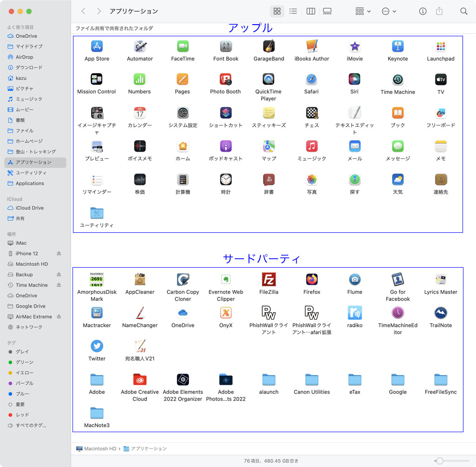The width and height of the screenshot is (476, 467).
Task: Click the icon size slider
Action: tap(451, 460)
